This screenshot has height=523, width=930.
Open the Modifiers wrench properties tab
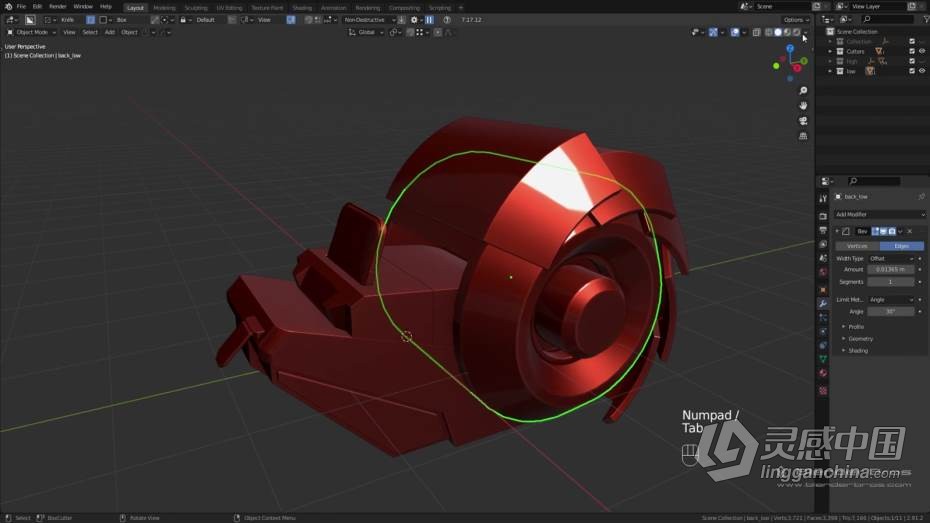pos(823,304)
